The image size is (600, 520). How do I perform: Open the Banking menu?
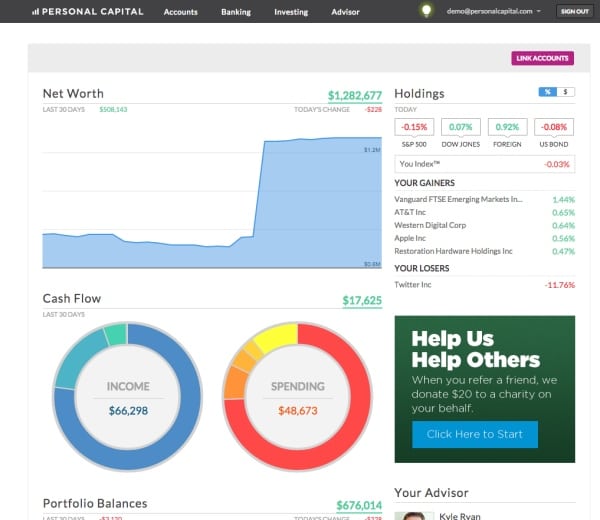point(236,12)
